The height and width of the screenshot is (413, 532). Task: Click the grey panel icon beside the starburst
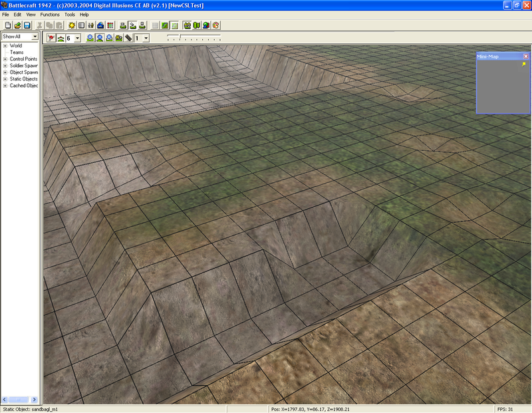pos(81,25)
